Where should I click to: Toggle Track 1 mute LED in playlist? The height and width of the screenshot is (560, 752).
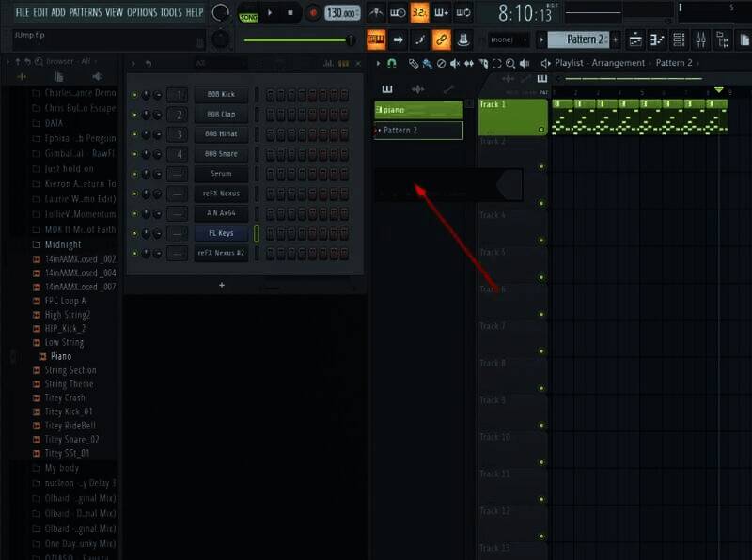(x=541, y=130)
